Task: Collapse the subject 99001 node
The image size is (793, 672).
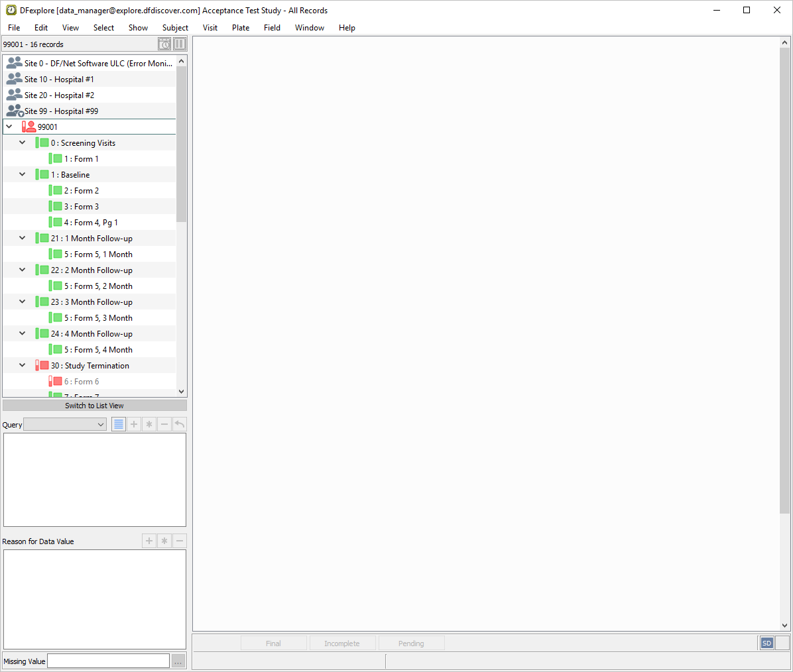Action: [x=9, y=127]
